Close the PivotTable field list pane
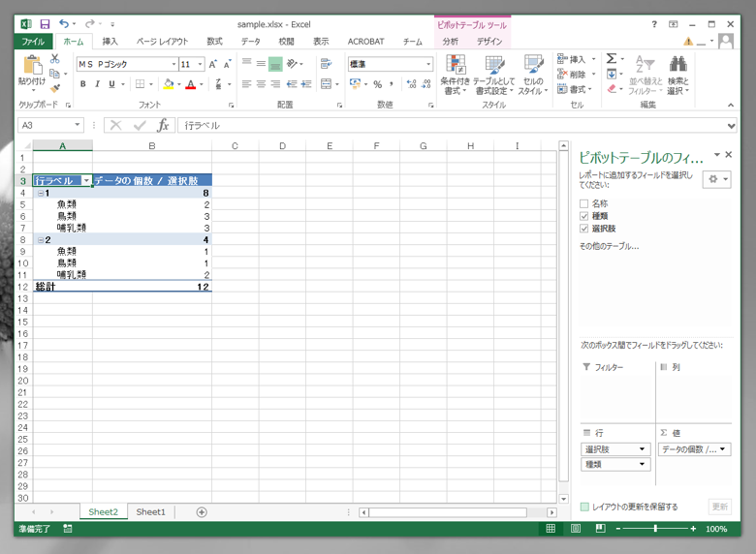Viewport: 756px width, 554px height. click(x=729, y=155)
